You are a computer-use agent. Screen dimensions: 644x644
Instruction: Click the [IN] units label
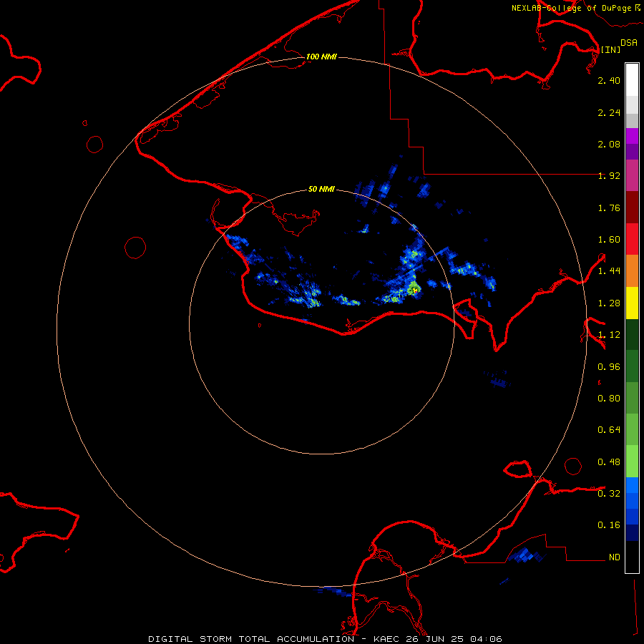tap(610, 49)
